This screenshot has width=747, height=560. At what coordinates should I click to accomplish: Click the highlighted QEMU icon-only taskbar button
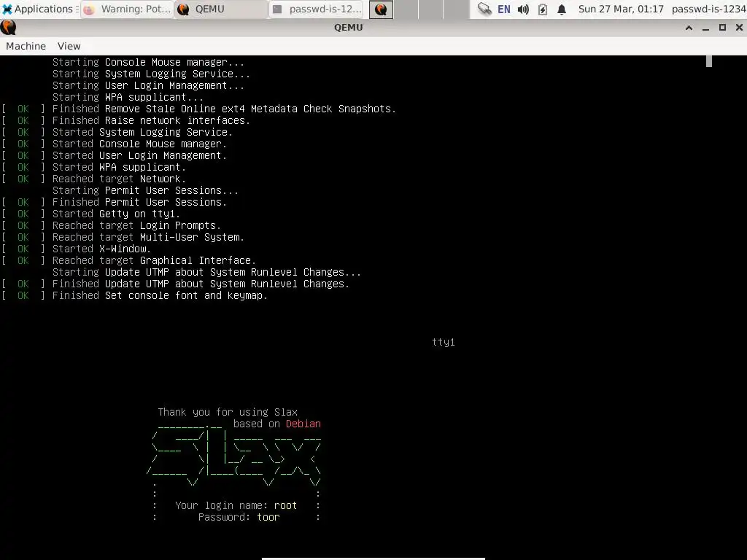click(x=381, y=9)
